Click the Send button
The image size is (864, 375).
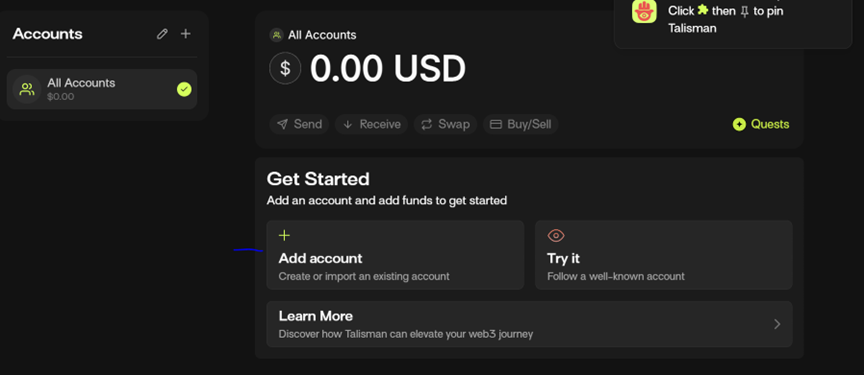click(299, 124)
